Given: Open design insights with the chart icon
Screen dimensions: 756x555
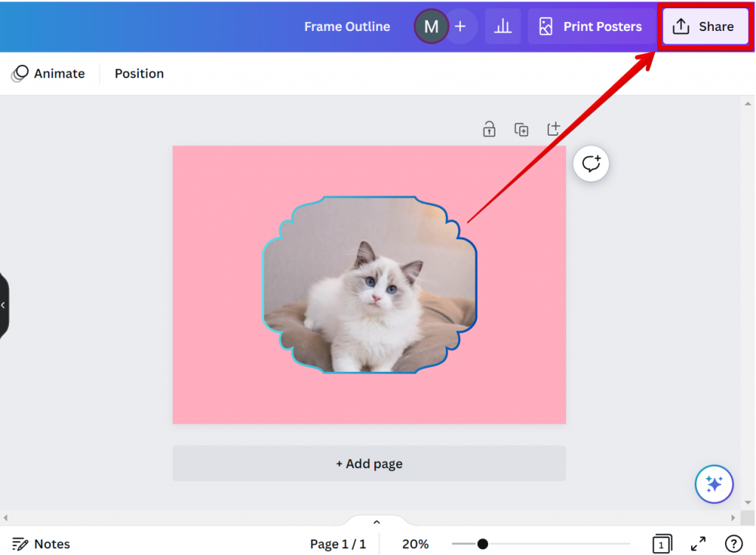Looking at the screenshot, I should point(503,26).
